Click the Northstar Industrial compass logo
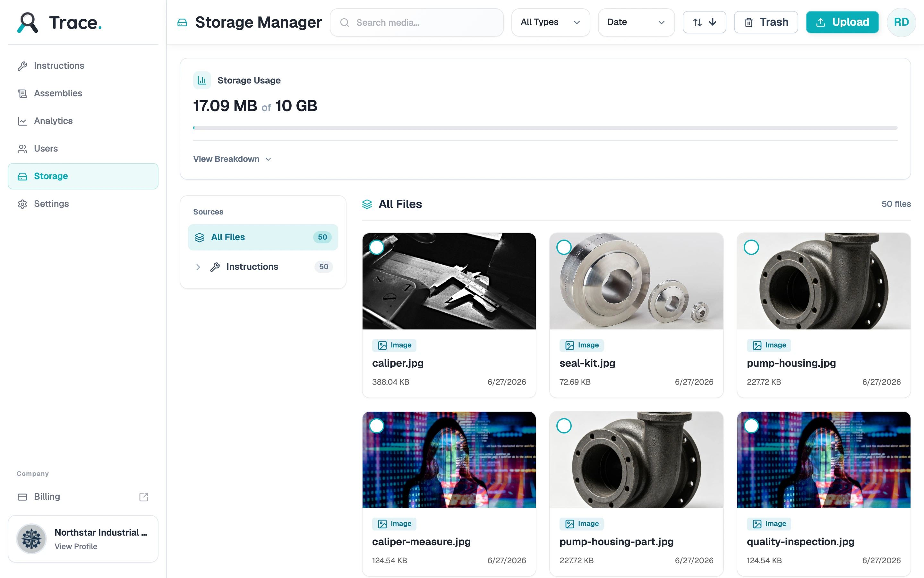Image resolution: width=924 pixels, height=578 pixels. 31,539
